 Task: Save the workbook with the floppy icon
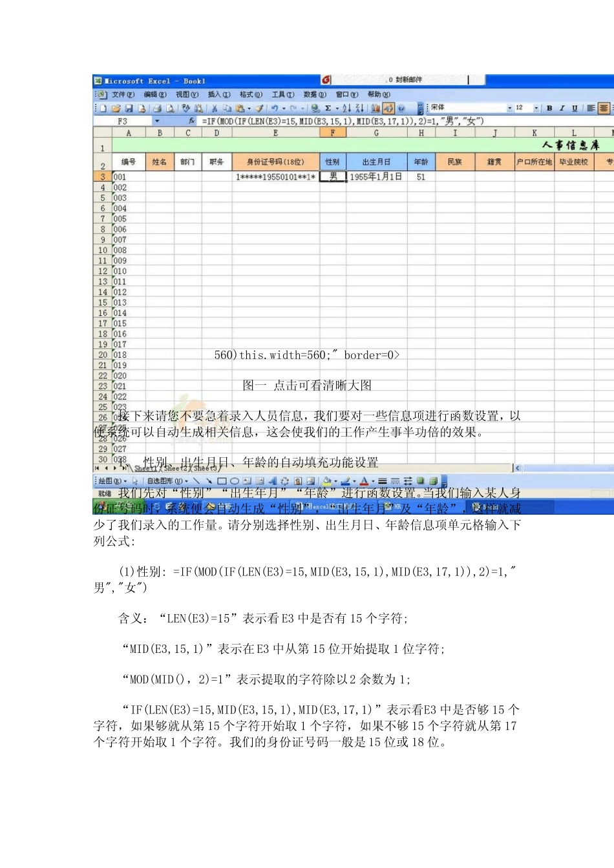129,108
